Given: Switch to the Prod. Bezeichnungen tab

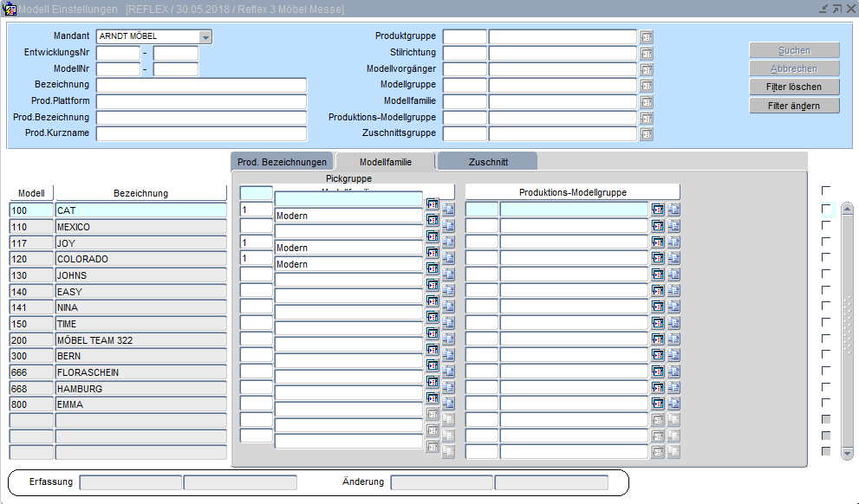Looking at the screenshot, I should (x=283, y=162).
